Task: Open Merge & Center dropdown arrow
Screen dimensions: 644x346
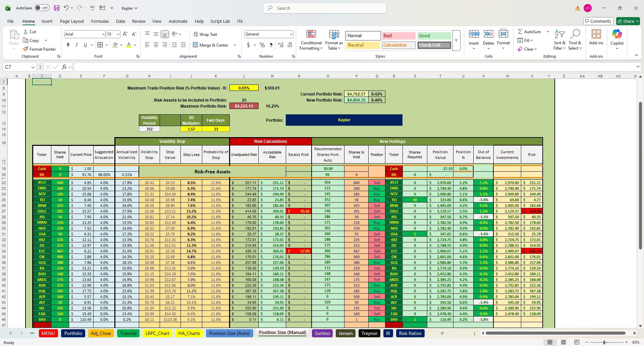Action: pyautogui.click(x=235, y=45)
